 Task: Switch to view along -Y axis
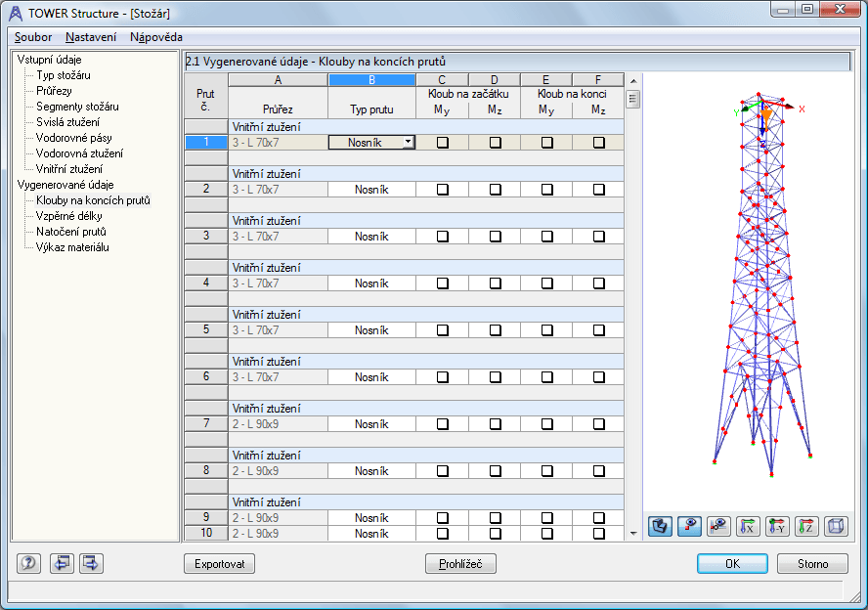click(x=776, y=526)
